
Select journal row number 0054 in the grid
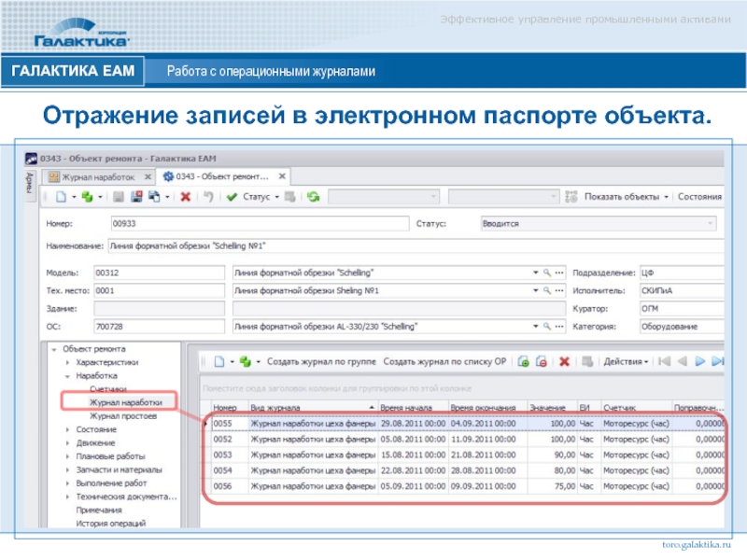224,470
